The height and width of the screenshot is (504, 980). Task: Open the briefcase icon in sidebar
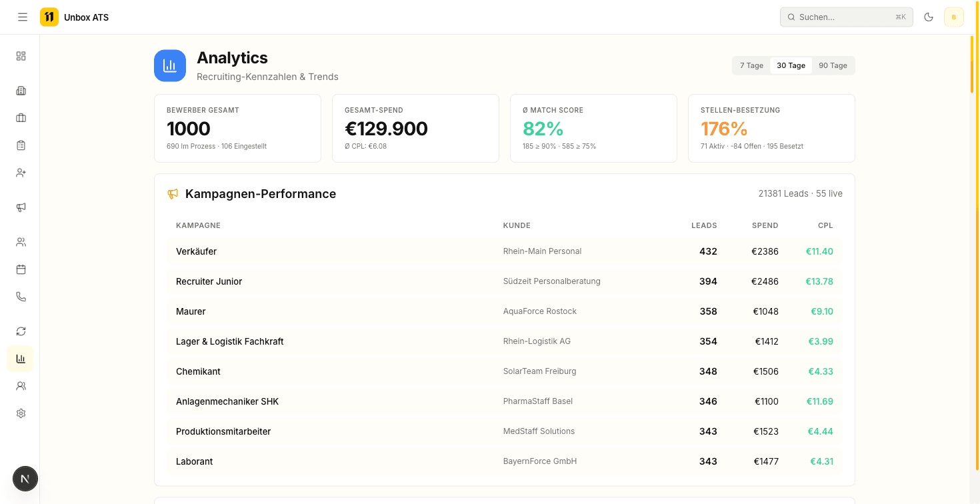tap(21, 118)
